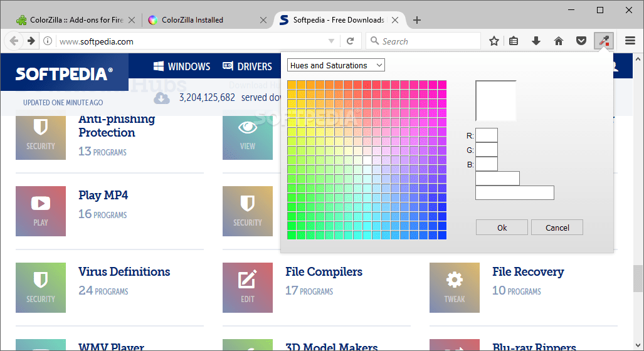The image size is (644, 351).
Task: Click the B value input field
Action: click(486, 164)
